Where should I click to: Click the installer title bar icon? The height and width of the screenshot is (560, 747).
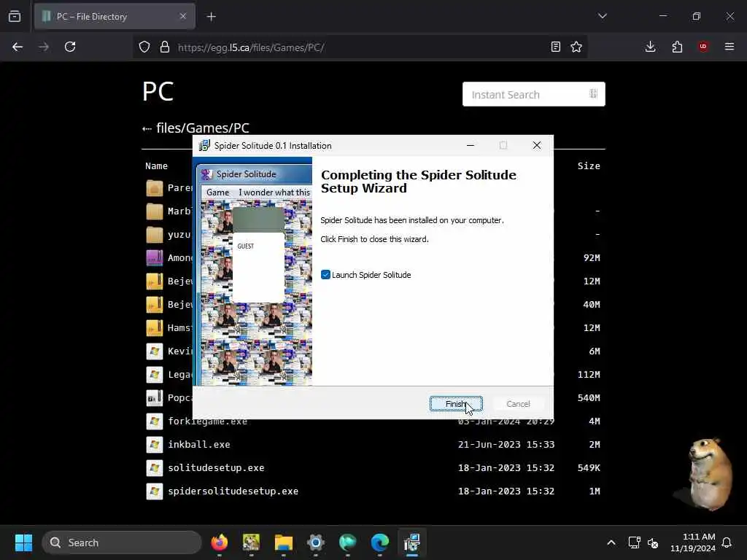[204, 145]
